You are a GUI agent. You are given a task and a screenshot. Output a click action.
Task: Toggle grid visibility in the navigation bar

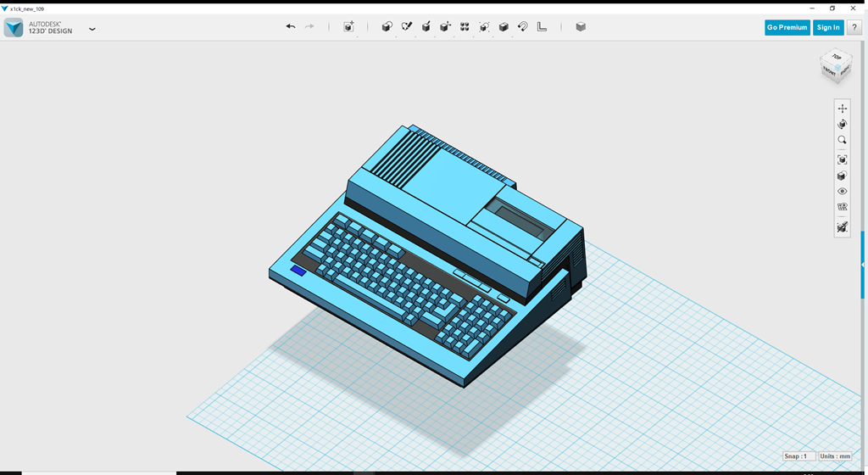tap(842, 207)
